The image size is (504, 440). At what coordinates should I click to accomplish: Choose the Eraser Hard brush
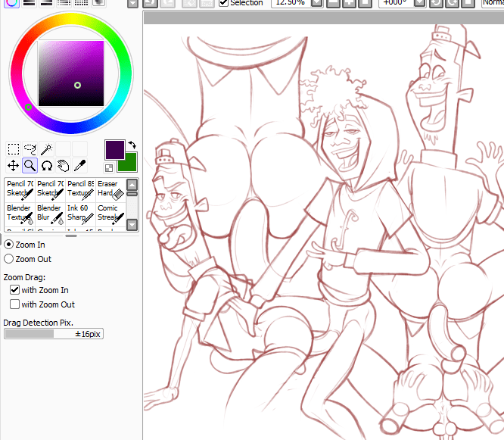click(109, 189)
